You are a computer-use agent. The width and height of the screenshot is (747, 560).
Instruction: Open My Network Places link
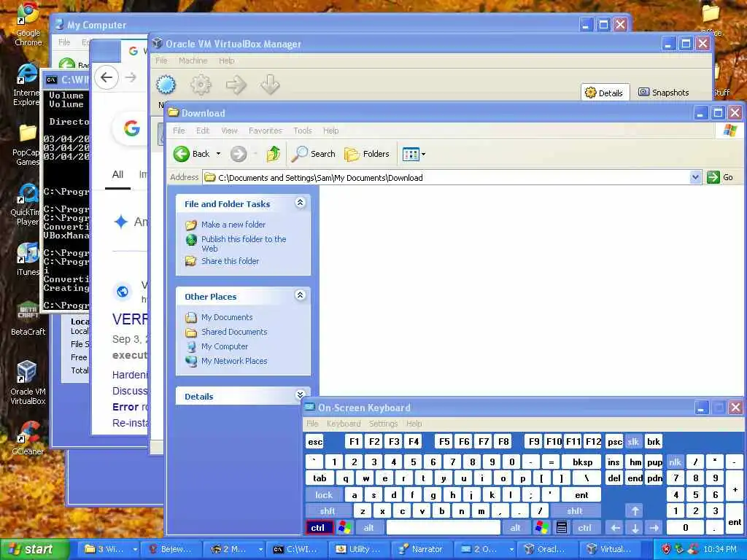pos(234,361)
